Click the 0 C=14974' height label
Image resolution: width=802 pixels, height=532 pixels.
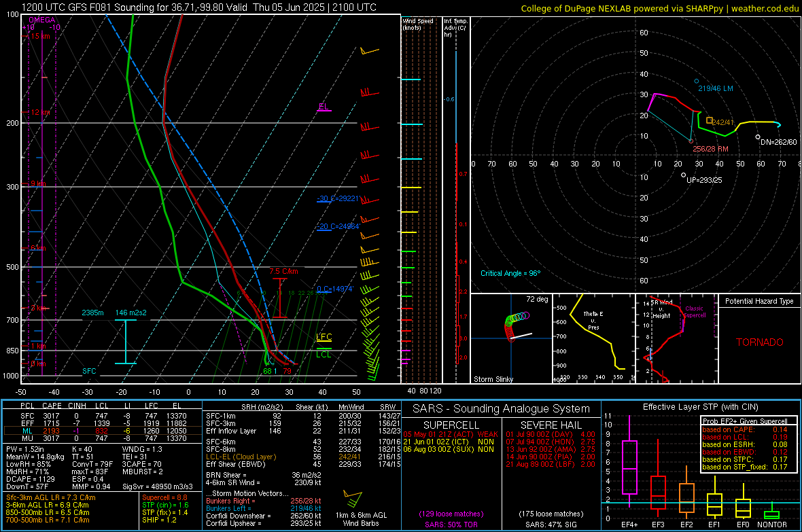point(335,289)
